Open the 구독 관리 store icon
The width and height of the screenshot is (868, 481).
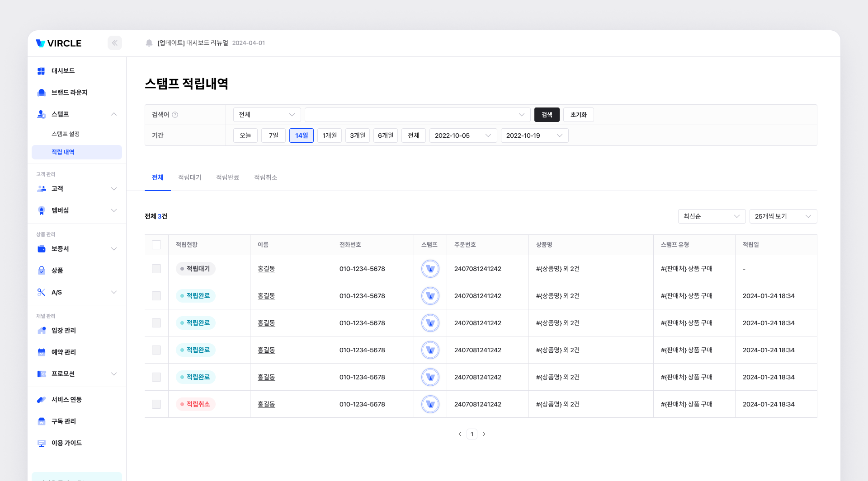(x=41, y=421)
